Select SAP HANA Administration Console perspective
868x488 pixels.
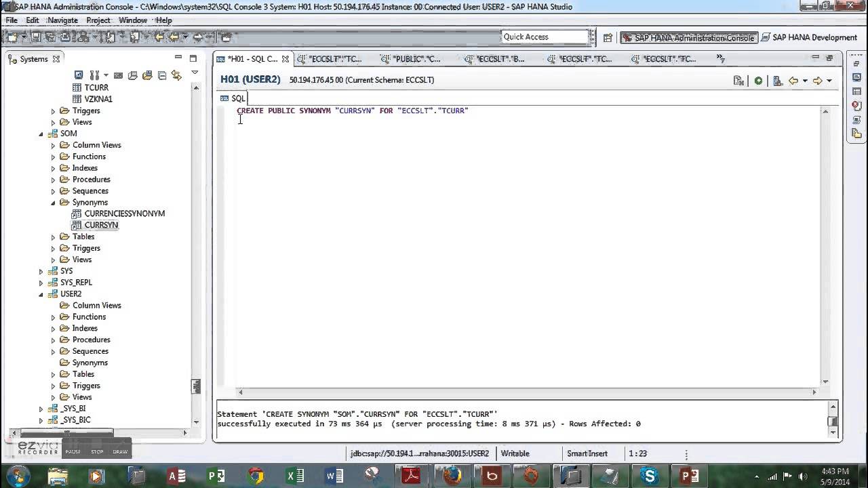click(x=688, y=38)
